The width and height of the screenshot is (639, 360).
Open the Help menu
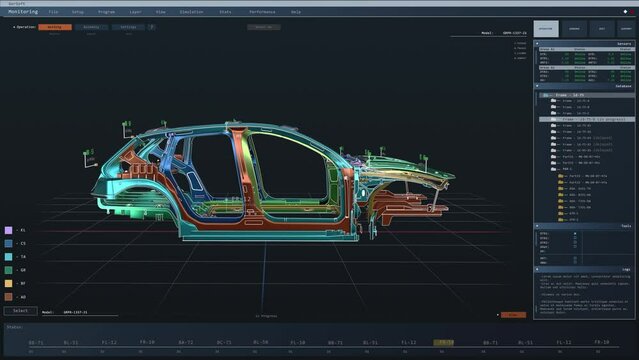coord(296,12)
